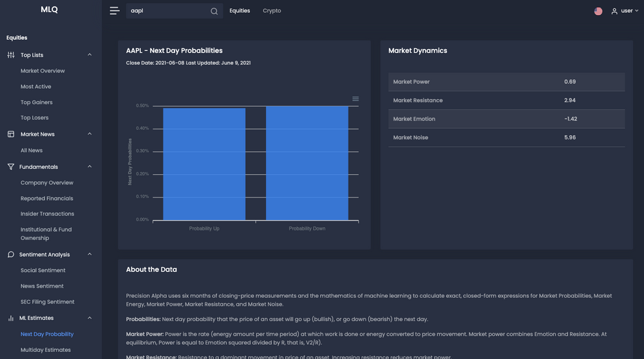Collapse the Top Lists section chevron
644x359 pixels.
coord(90,55)
